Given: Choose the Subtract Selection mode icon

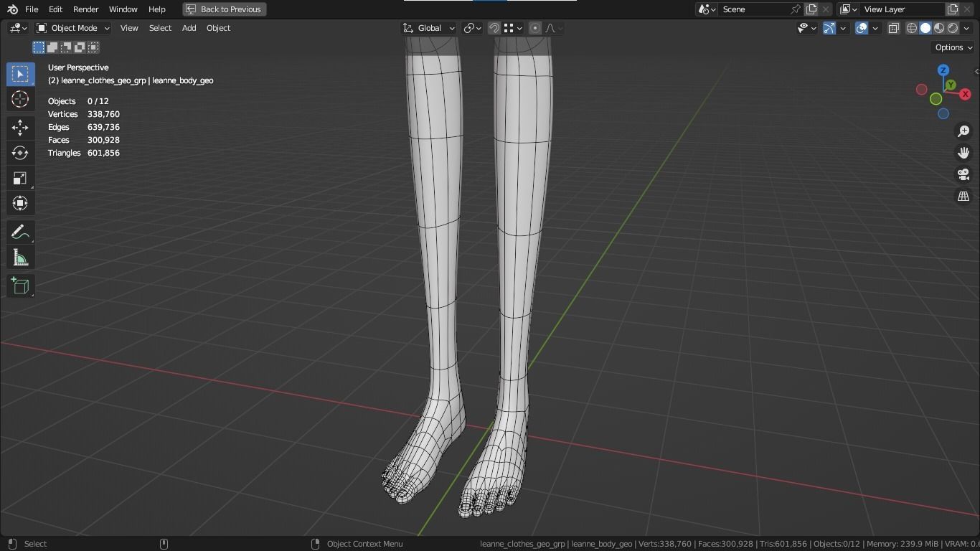Looking at the screenshot, I should (x=66, y=47).
